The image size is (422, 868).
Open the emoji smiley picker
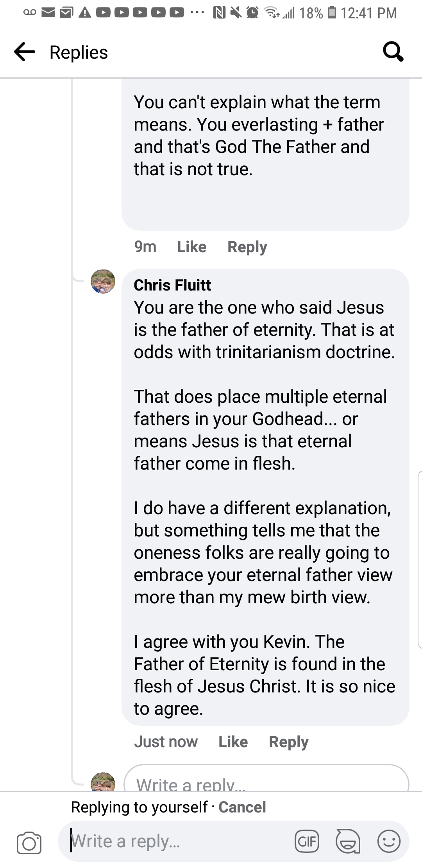[388, 841]
